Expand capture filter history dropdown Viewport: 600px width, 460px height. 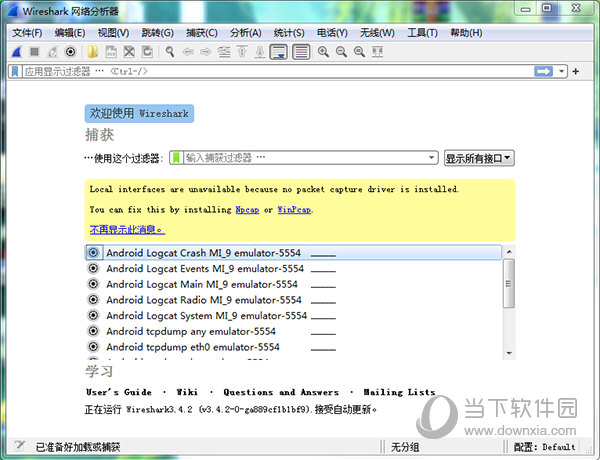[x=431, y=158]
